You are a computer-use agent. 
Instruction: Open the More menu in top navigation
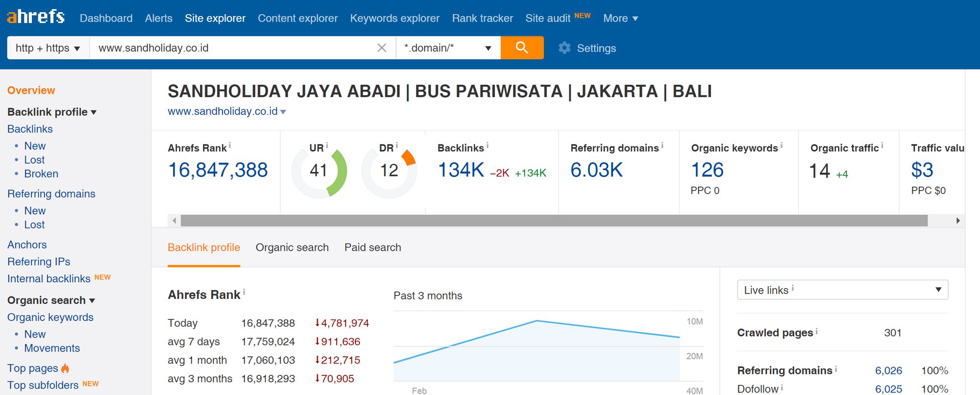(620, 18)
